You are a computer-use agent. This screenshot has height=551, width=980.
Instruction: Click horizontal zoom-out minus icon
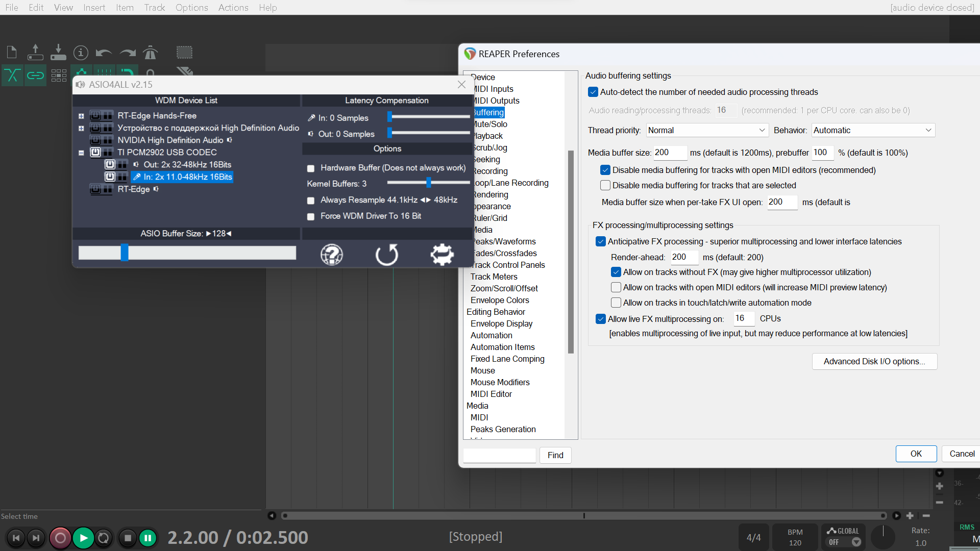(926, 516)
